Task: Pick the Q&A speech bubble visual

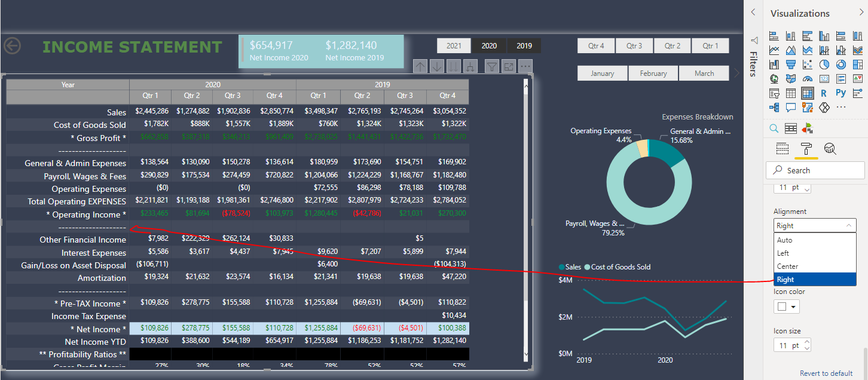Action: point(791,108)
